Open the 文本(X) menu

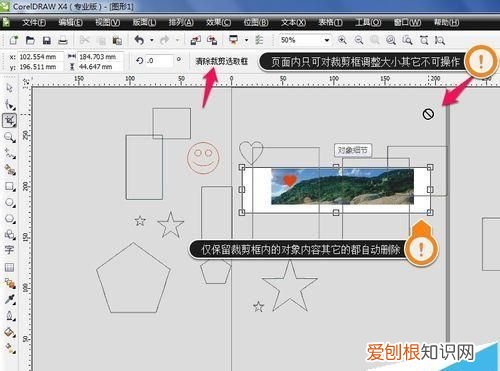(x=293, y=22)
